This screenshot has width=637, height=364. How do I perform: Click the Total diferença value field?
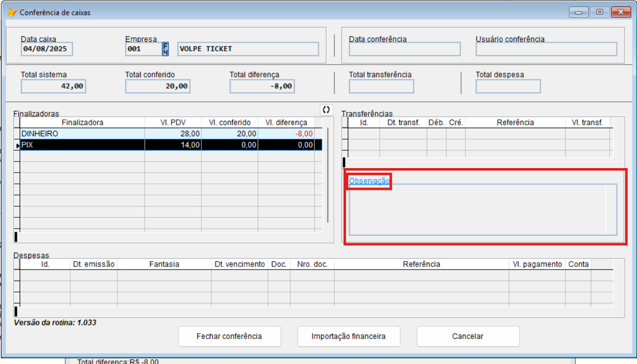pyautogui.click(x=262, y=87)
